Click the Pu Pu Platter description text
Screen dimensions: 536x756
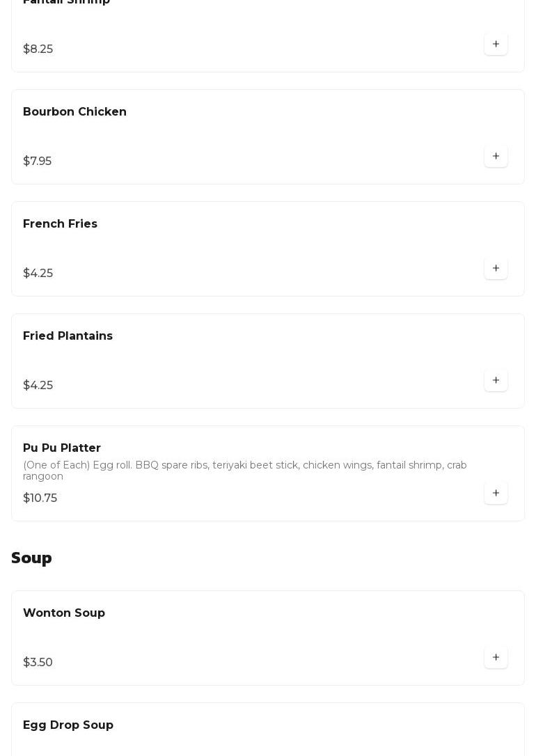[245, 471]
